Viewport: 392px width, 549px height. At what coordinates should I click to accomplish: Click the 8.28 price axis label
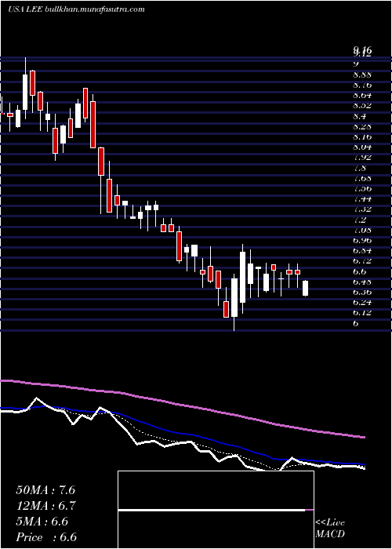click(x=362, y=126)
